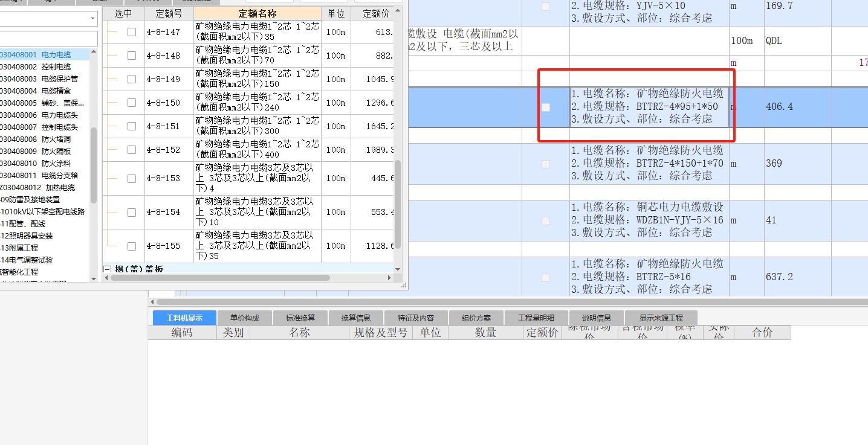The height and width of the screenshot is (445, 868).
Task: Tick the checkbox for quota 4-8-147
Action: coord(132,32)
